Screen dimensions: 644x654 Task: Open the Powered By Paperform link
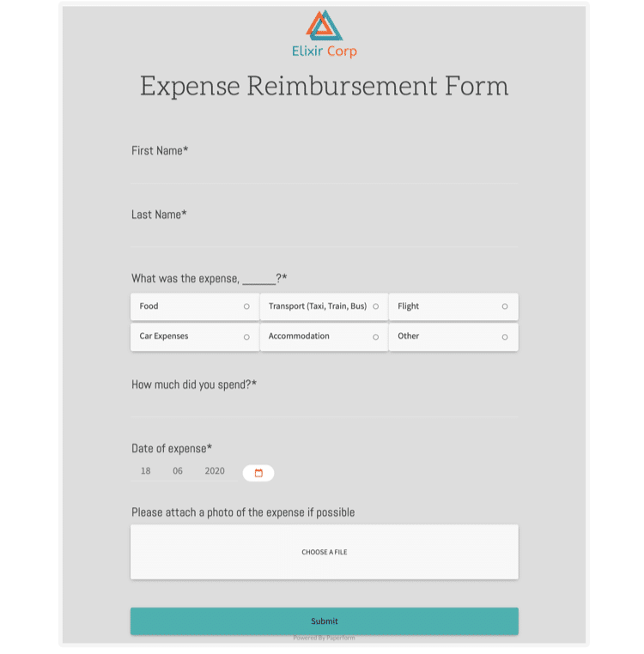tap(324, 638)
